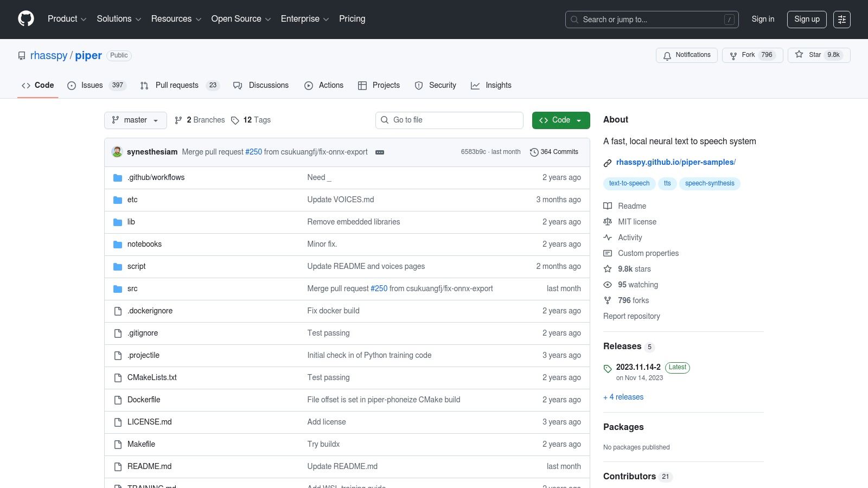The width and height of the screenshot is (868, 488).
Task: Open the Pricing page
Action: tap(352, 19)
